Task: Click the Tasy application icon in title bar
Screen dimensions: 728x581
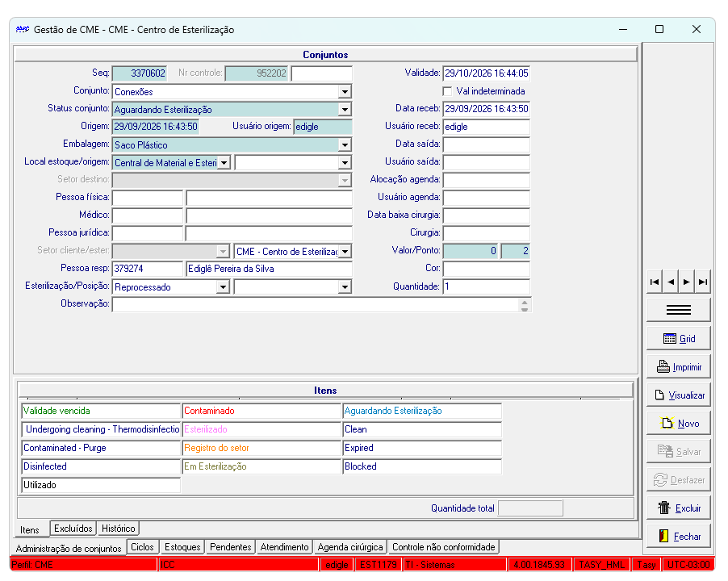Action: [x=23, y=29]
